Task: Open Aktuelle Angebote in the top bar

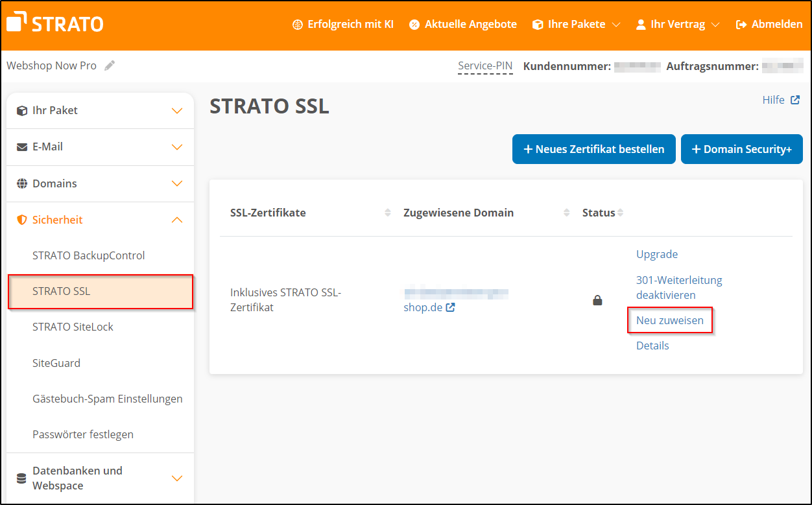Action: (462, 24)
